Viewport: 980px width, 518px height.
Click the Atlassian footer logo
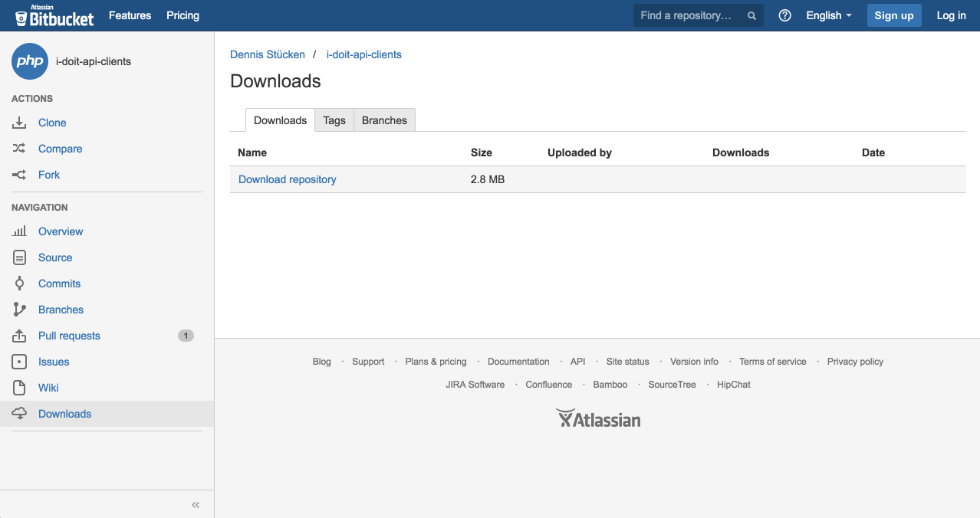click(598, 418)
